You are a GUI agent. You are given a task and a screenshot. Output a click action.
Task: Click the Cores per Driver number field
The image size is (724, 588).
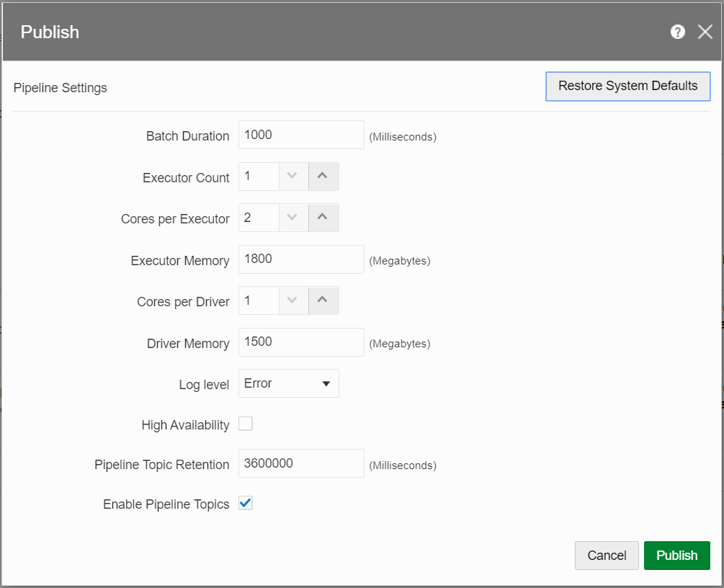pos(259,300)
